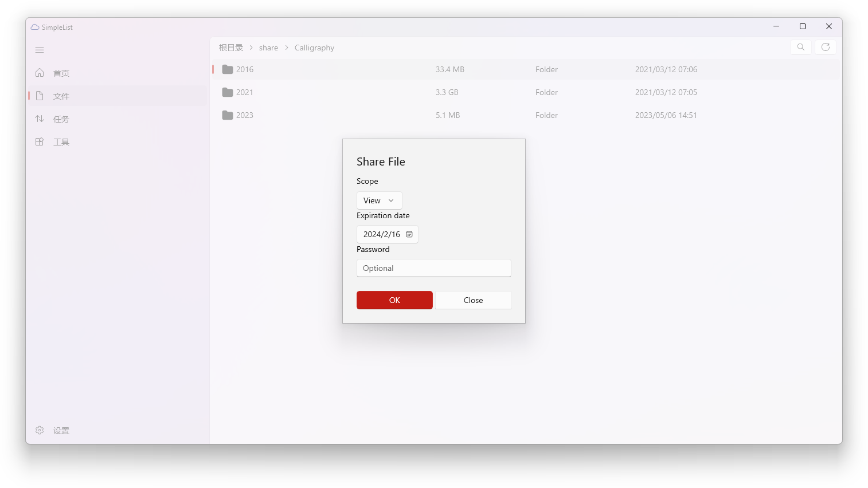The image size is (868, 488).
Task: Select the 2016 folder row
Action: click(526, 69)
